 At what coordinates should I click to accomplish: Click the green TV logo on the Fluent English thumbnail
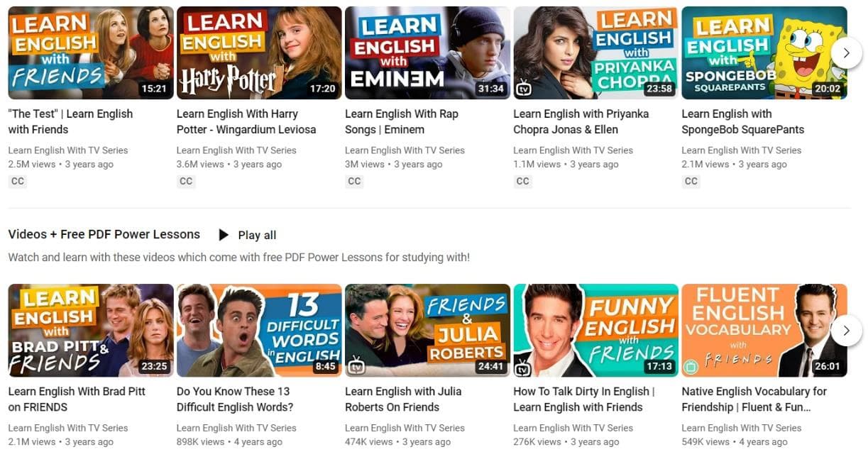tap(692, 366)
